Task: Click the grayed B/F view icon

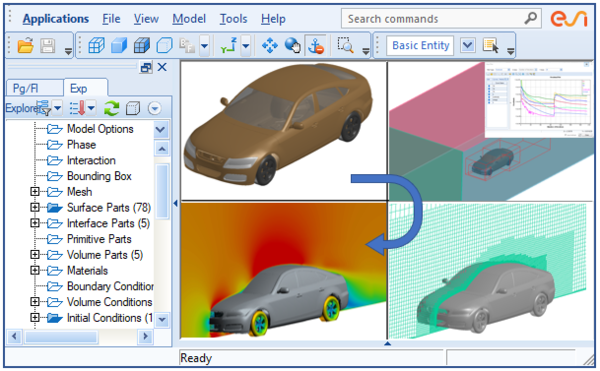Action: pos(188,46)
